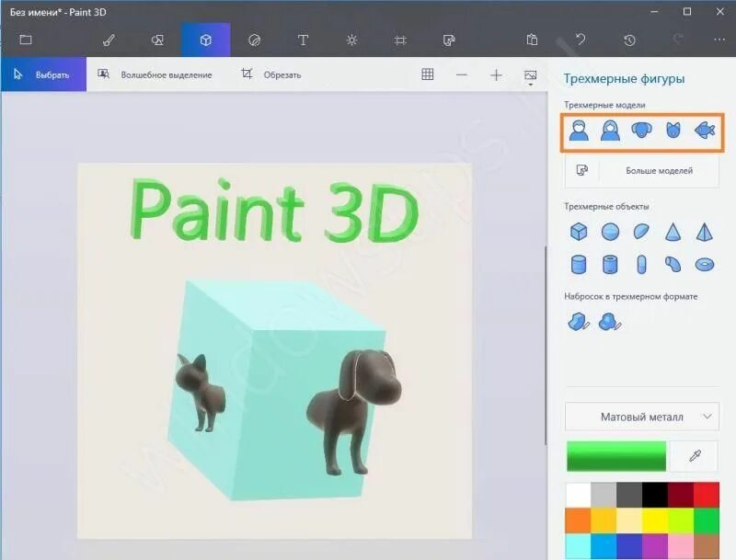Activate the Выбрать select tool
This screenshot has width=736, height=560.
click(43, 74)
